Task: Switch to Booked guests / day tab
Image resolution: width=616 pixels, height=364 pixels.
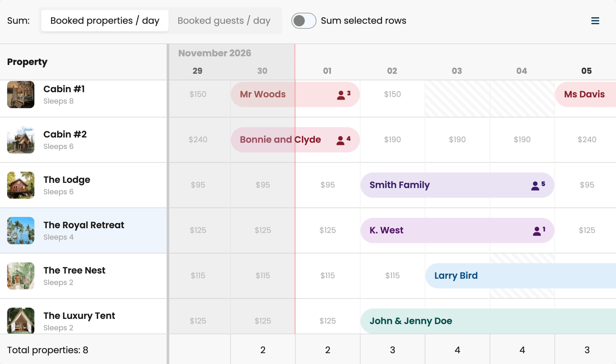Action: coord(224,21)
